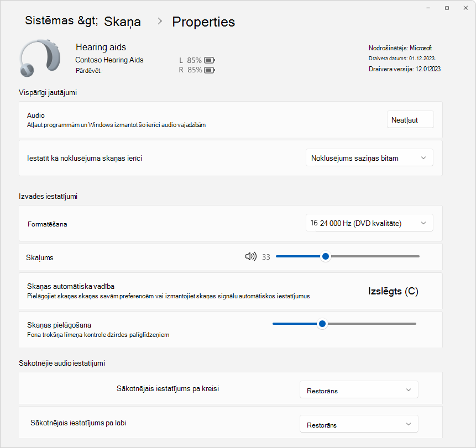Click the Izvades iestatījumi heading
Viewport: 476px width, 448px height.
coord(48,196)
